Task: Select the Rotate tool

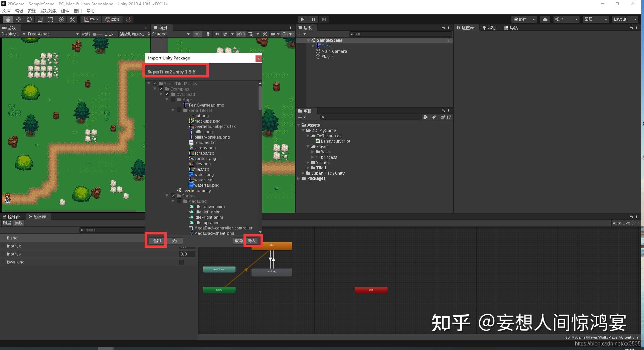Action: pos(29,19)
